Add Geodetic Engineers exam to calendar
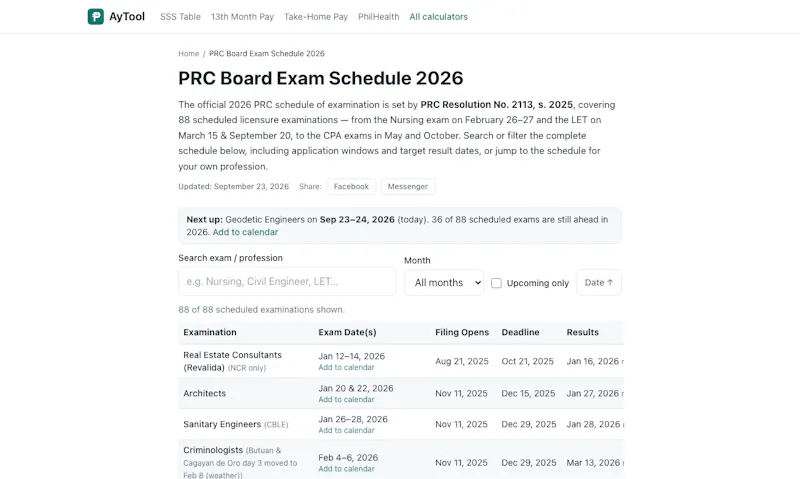The width and height of the screenshot is (800, 479). pos(245,232)
